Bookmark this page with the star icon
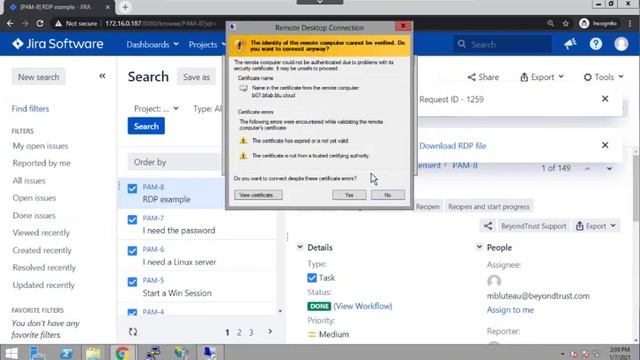The width and height of the screenshot is (640, 360). pyautogui.click(x=565, y=23)
